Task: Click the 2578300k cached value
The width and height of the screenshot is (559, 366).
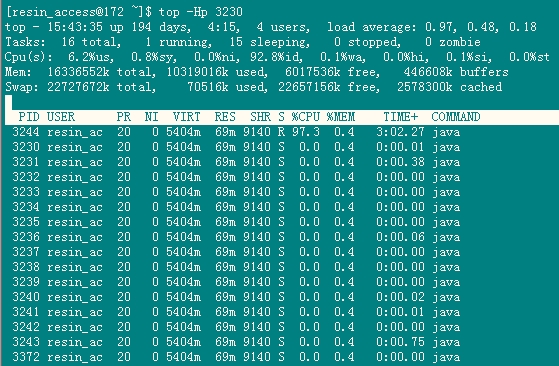Action: click(x=425, y=87)
